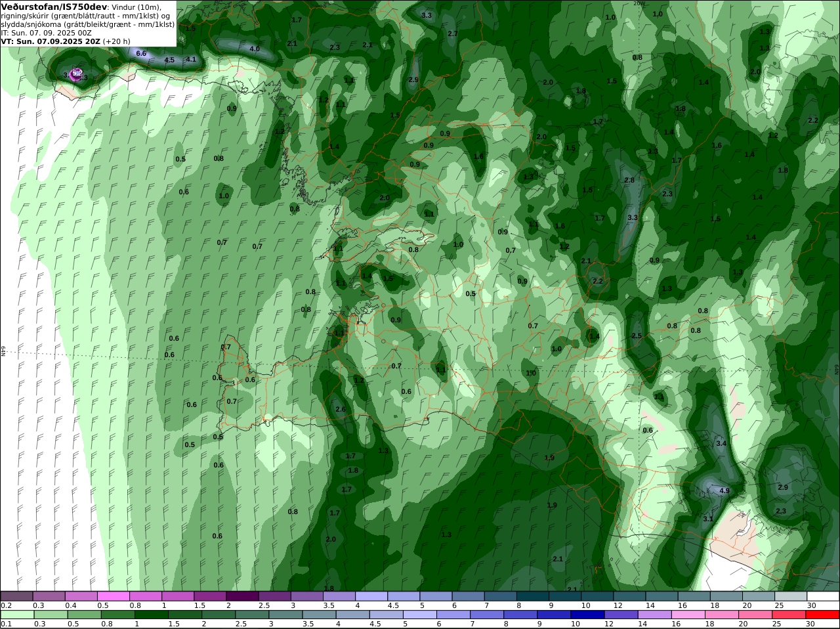Screen dimensions: 840x629
Task: Click the dark teal 8 swatch in top legend row
Action: 534,596
